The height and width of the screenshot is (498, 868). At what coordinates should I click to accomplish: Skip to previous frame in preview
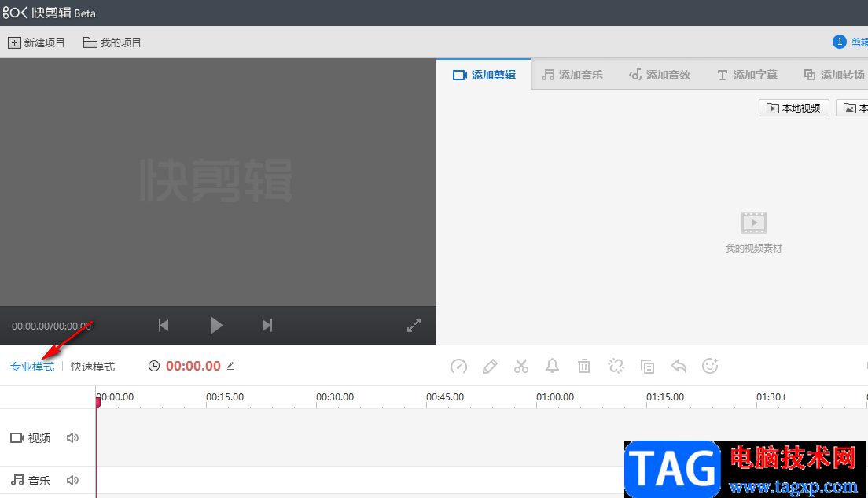(164, 325)
